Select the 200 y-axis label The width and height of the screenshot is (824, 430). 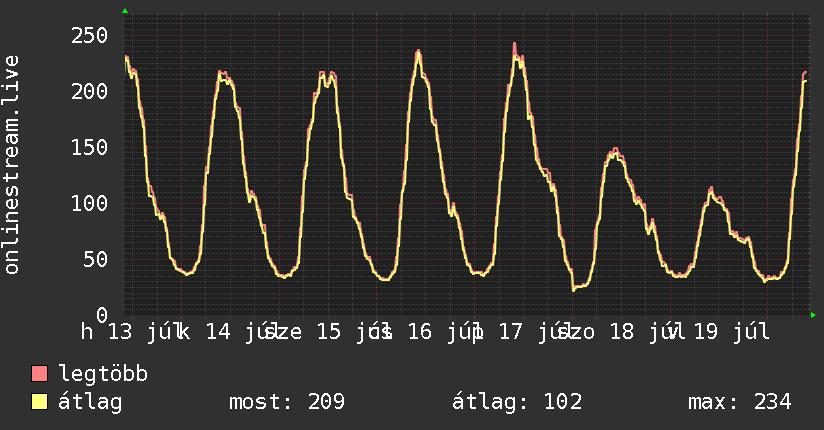89,91
